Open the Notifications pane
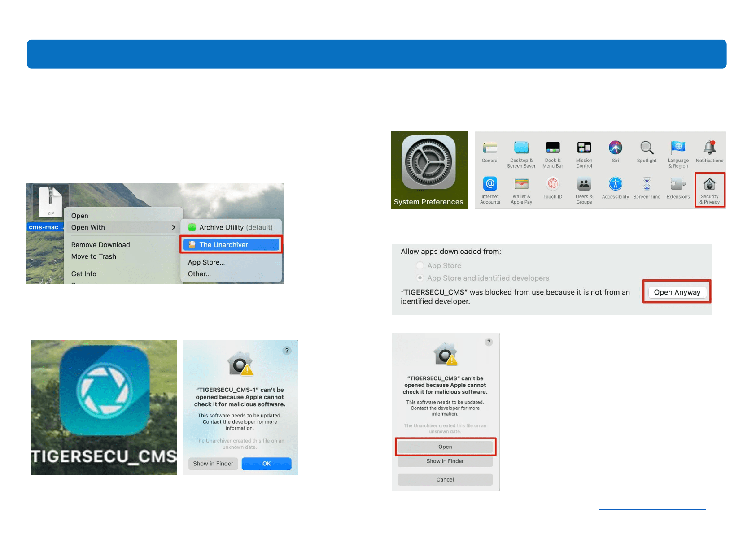Viewport: 756px width, 534px height. click(709, 152)
